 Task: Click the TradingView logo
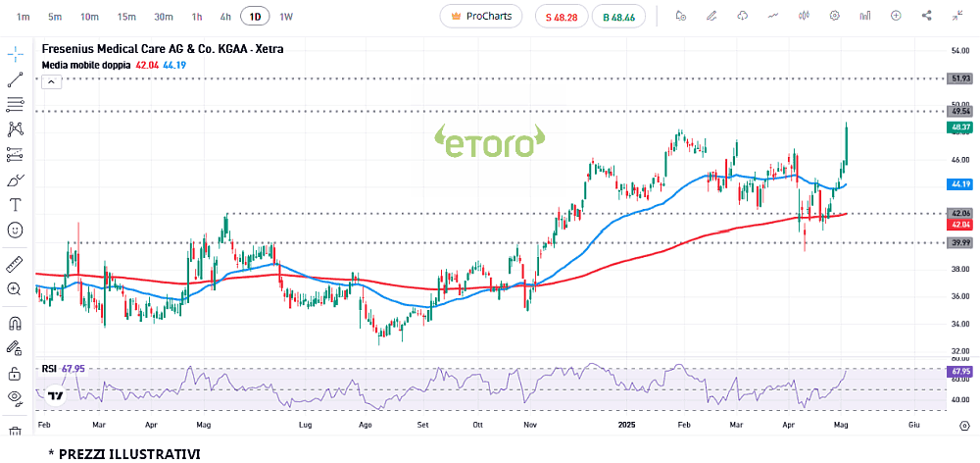56,396
